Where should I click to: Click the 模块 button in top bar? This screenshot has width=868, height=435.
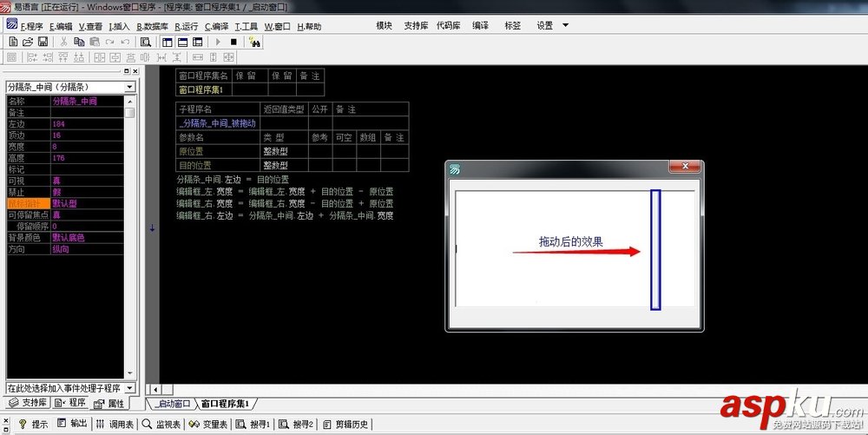pyautogui.click(x=385, y=25)
